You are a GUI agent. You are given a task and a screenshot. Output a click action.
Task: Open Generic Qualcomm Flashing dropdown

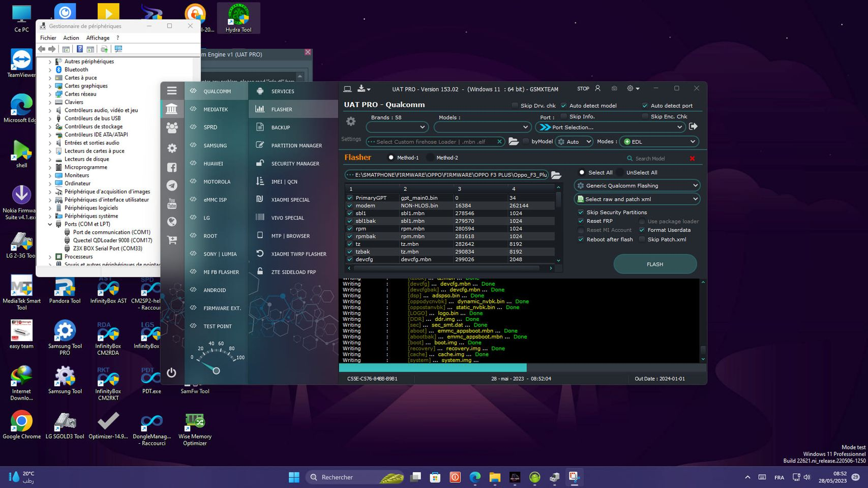(637, 186)
